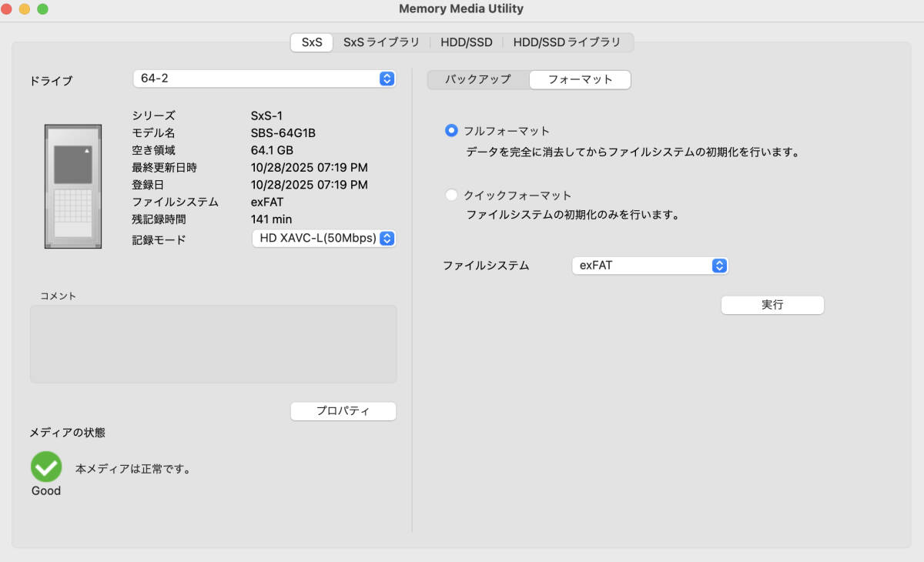Enable the フルフォーマット option
This screenshot has width=924, height=562.
pyautogui.click(x=451, y=130)
